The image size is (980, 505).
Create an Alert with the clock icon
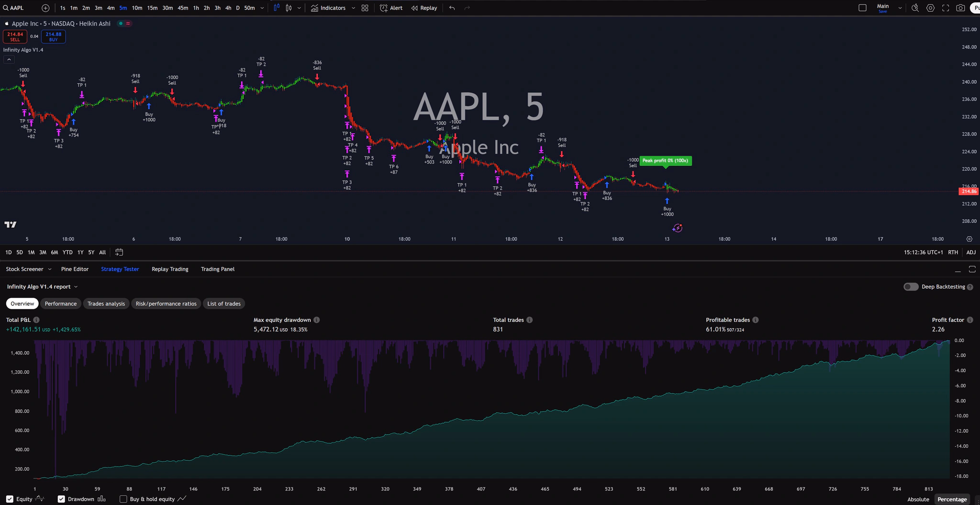tap(391, 8)
